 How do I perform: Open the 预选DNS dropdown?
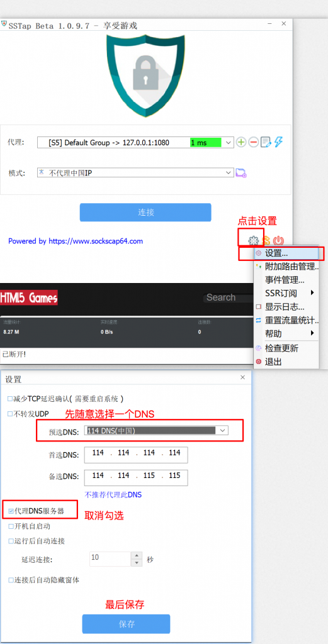[156, 430]
